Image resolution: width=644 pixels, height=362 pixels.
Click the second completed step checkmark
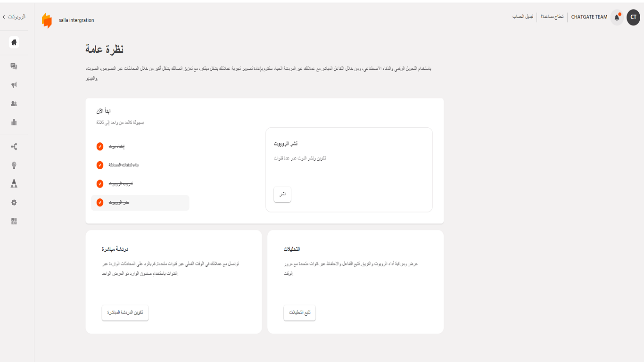100,165
